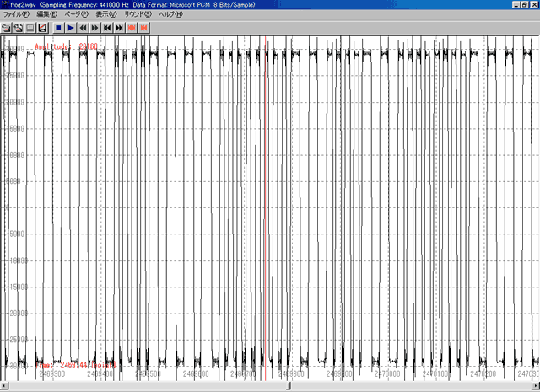Click the horizontal scrollbar left arrow
The width and height of the screenshot is (540, 392).
pyautogui.click(x=4, y=386)
